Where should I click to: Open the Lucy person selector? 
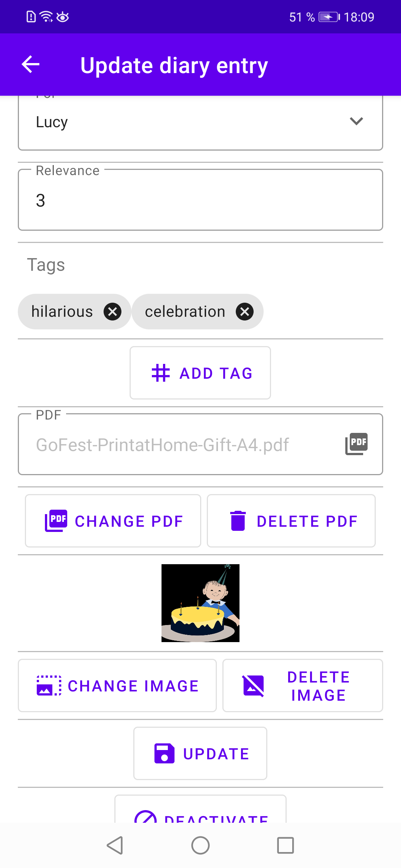(x=200, y=122)
